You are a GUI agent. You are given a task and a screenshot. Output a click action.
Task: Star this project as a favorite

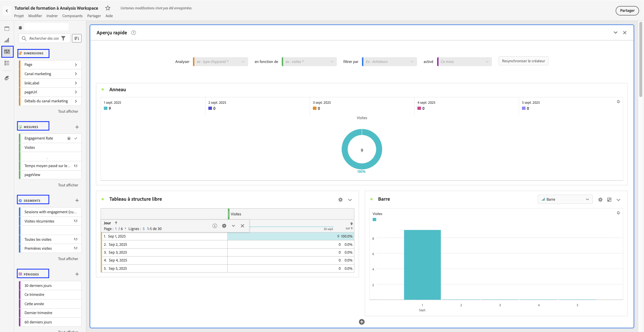(108, 8)
